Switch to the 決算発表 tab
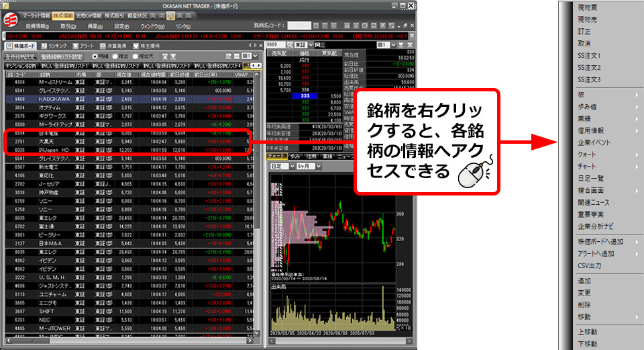Viewport: 644px width, 350px height. [x=113, y=46]
